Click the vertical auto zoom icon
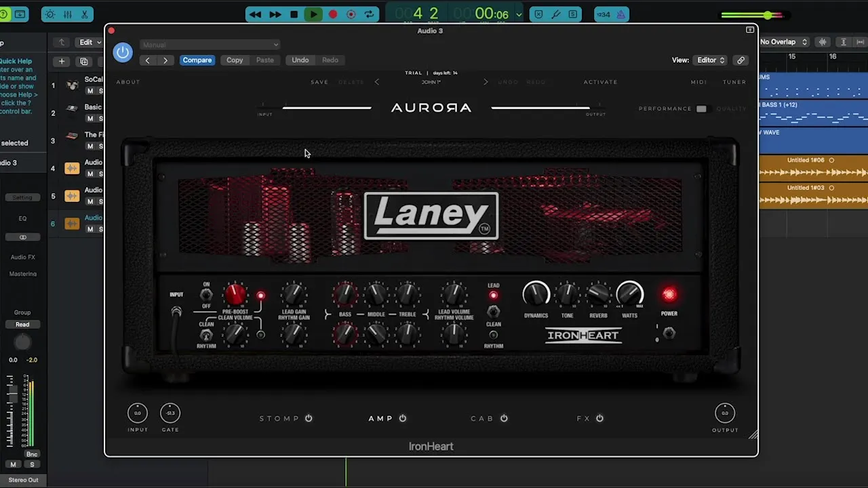The height and width of the screenshot is (488, 868). (844, 42)
